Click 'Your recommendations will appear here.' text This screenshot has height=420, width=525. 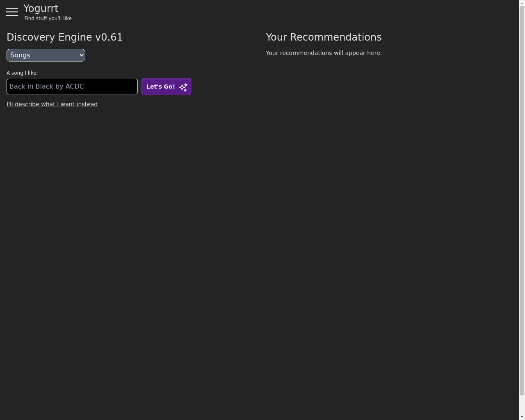click(x=324, y=53)
